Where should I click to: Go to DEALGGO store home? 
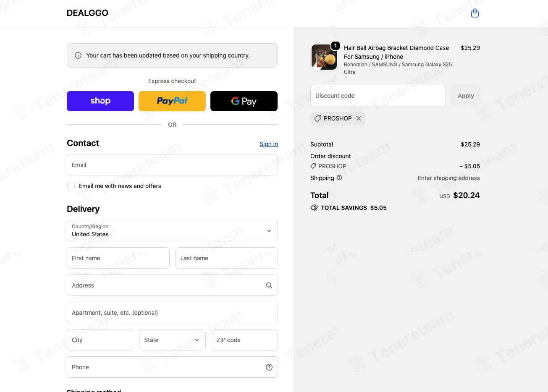[87, 13]
